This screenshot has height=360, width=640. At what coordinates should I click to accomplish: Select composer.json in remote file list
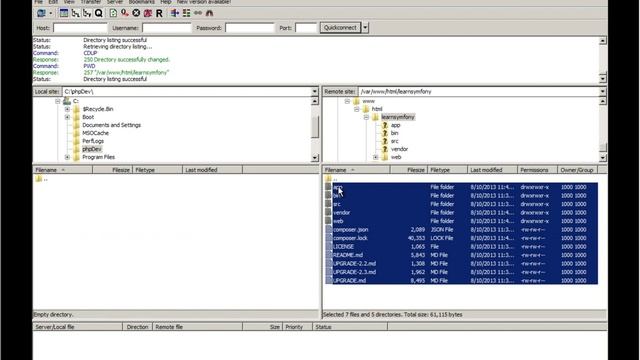[x=461, y=230]
